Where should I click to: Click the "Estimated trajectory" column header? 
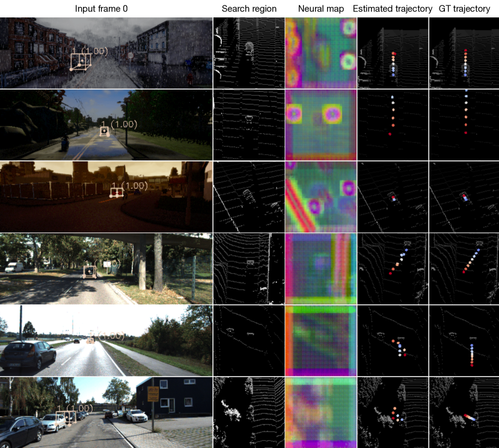click(x=393, y=8)
